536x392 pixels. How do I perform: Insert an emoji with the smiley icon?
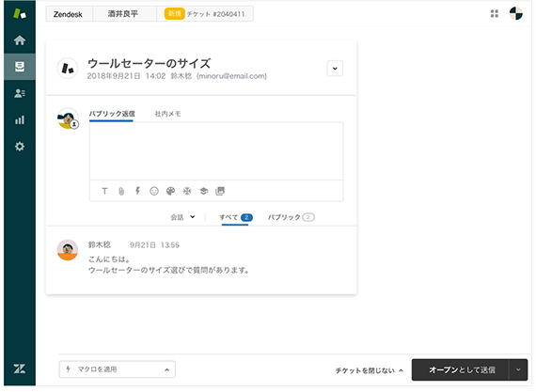[154, 191]
